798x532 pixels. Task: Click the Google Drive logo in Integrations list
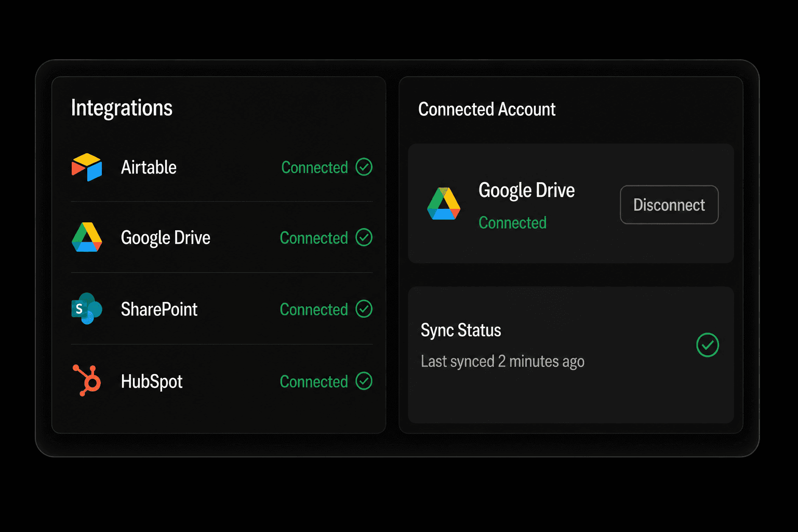(87, 237)
